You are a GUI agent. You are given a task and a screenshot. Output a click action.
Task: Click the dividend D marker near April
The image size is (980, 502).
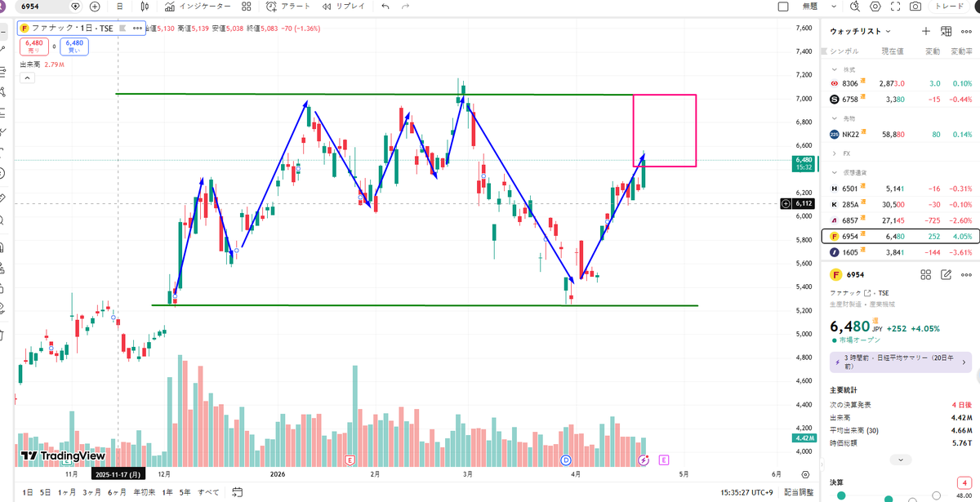566,460
